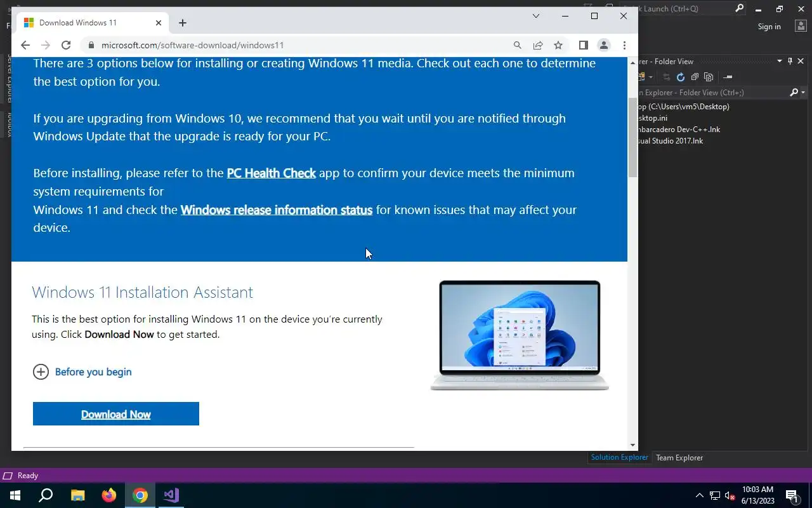
Task: Switch to Team Explorer tab
Action: [x=679, y=458]
